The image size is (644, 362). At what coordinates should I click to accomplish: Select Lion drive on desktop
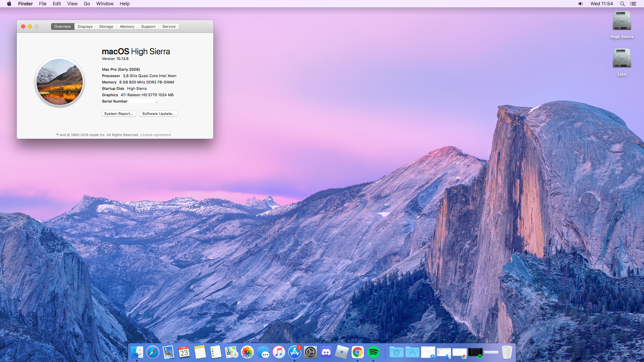click(x=622, y=63)
